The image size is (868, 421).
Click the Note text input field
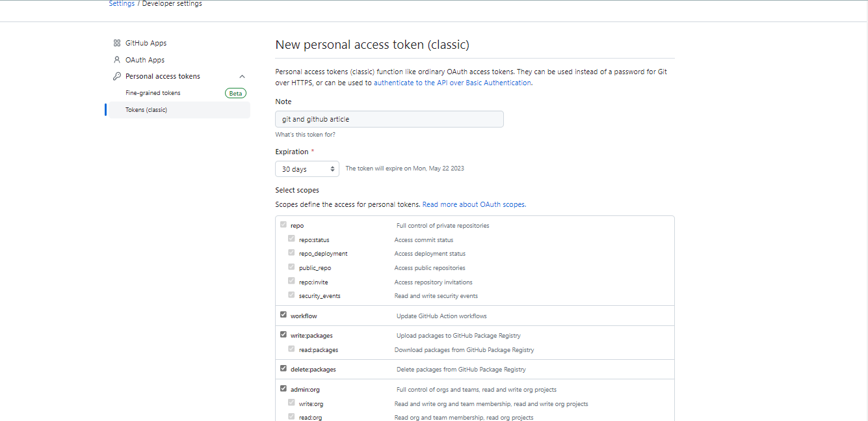(x=389, y=119)
